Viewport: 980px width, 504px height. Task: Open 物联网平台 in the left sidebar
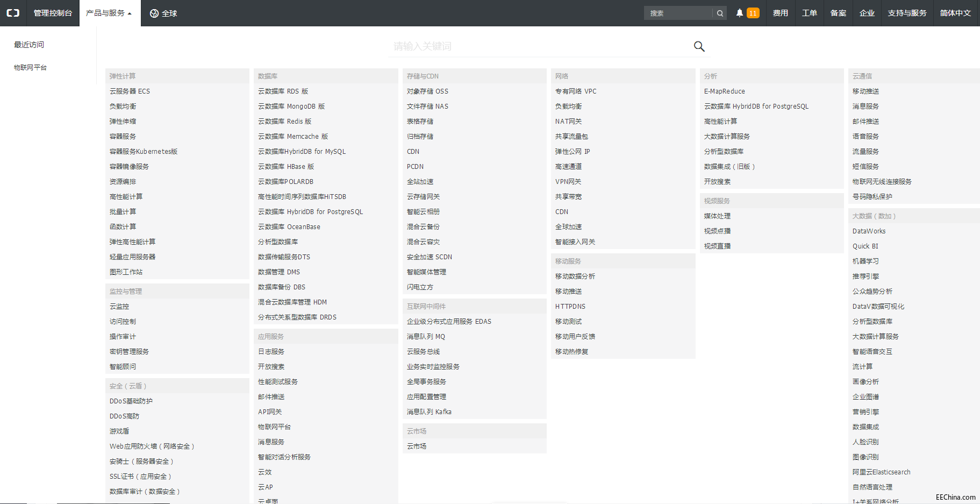click(30, 67)
